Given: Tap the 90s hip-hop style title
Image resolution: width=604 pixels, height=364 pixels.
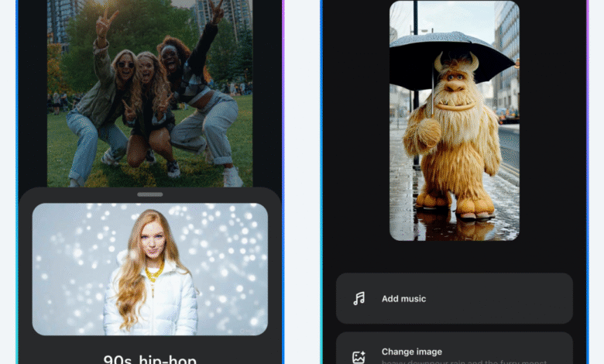Looking at the screenshot, I should (x=149, y=359).
